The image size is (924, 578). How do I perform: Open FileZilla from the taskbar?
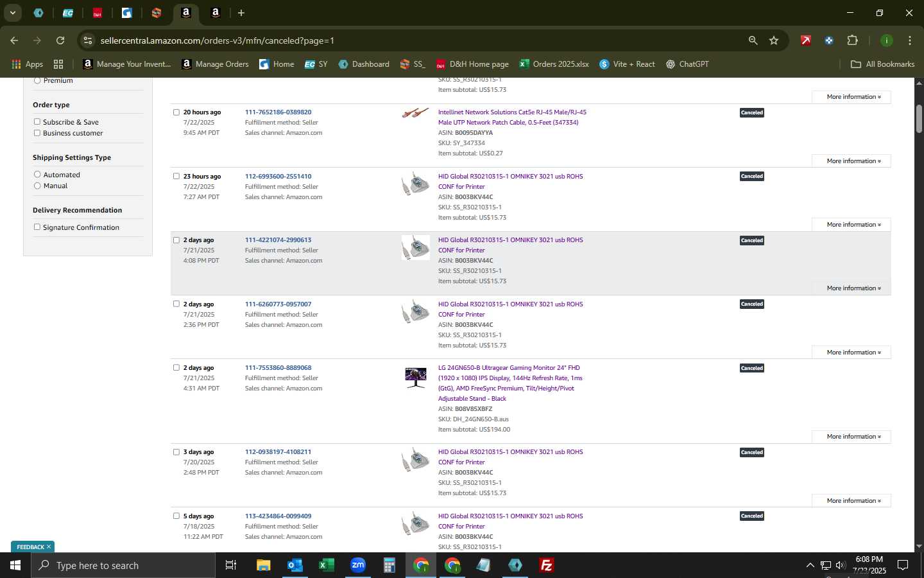[547, 565]
